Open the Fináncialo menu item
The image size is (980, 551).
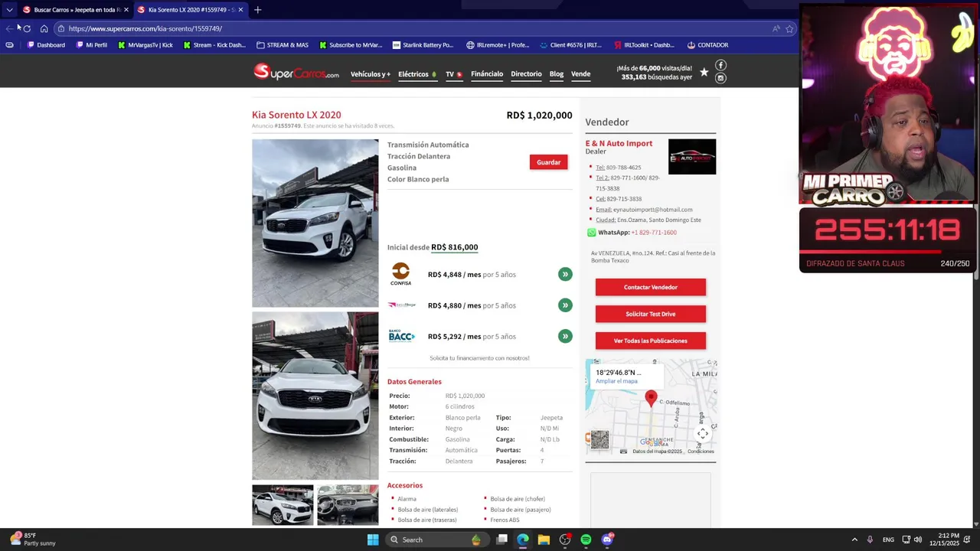coord(487,74)
